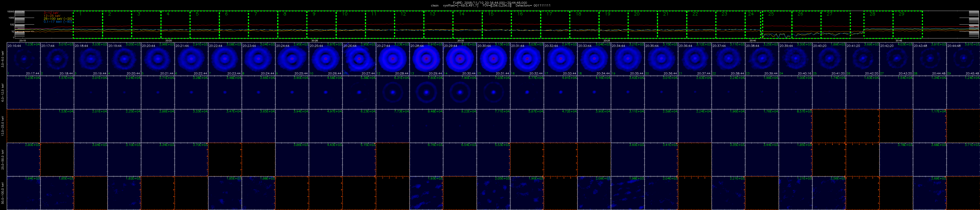
Task: Open the 3.0-6.0 keV image starting 20:28:44
Action: [426, 59]
